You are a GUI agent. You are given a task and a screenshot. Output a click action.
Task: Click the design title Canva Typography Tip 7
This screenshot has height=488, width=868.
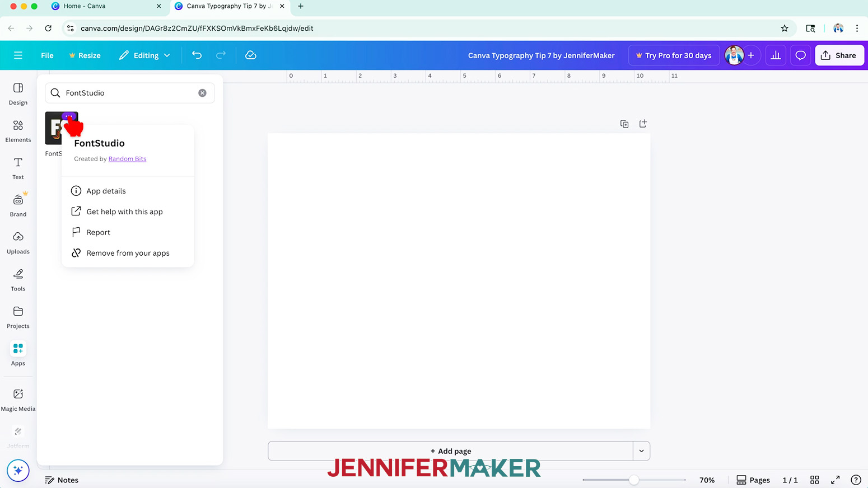pyautogui.click(x=541, y=55)
